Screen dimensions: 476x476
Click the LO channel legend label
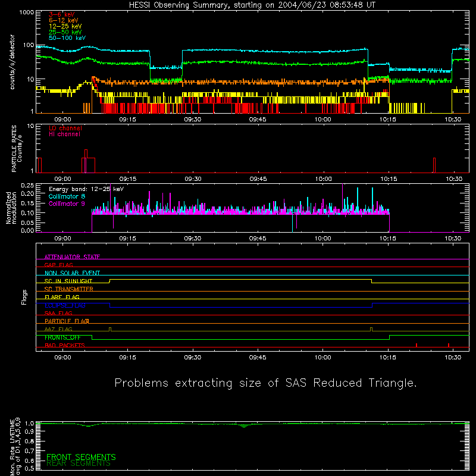click(x=65, y=128)
